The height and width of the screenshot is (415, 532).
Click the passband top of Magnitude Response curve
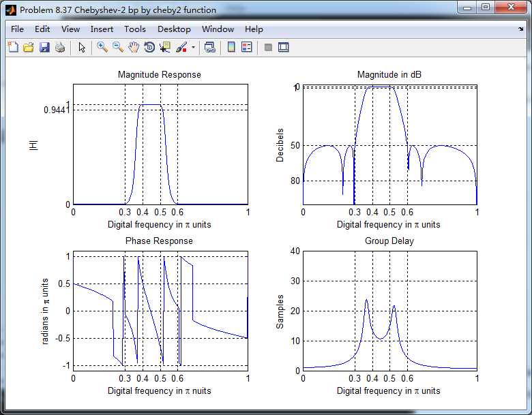[151, 104]
